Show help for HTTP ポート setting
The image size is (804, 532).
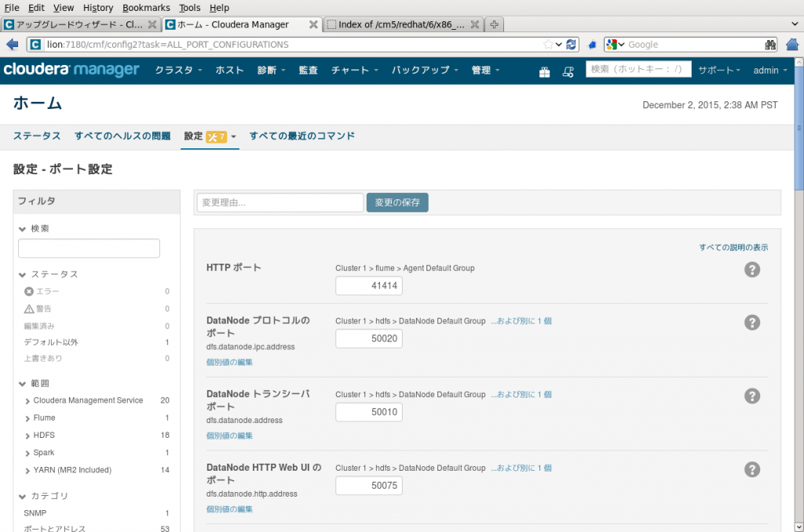click(752, 270)
